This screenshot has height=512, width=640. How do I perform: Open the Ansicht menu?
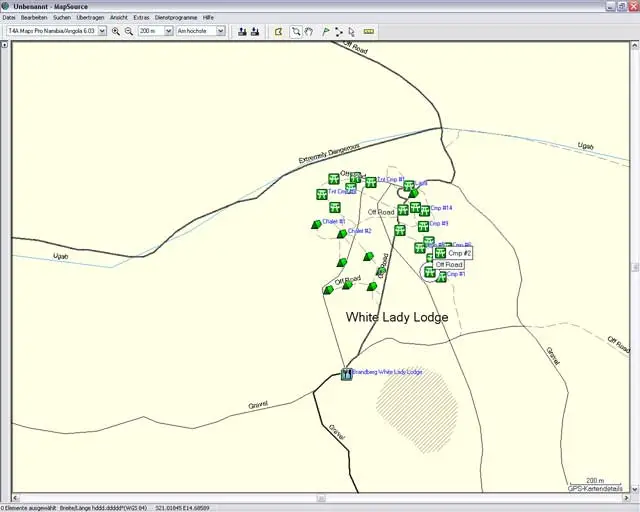[x=119, y=18]
